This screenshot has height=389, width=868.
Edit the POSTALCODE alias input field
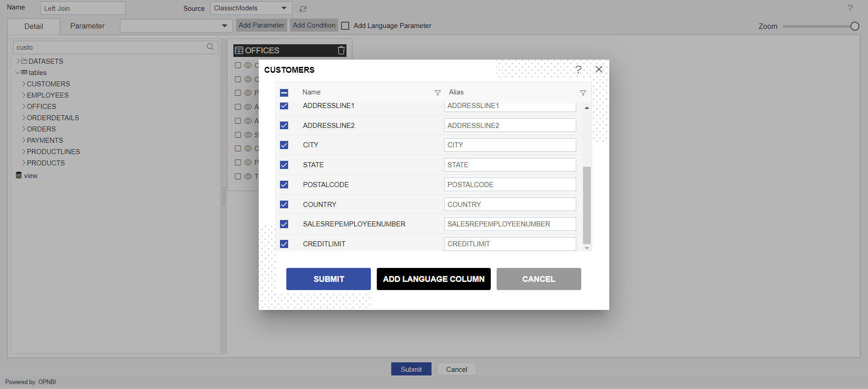click(510, 184)
